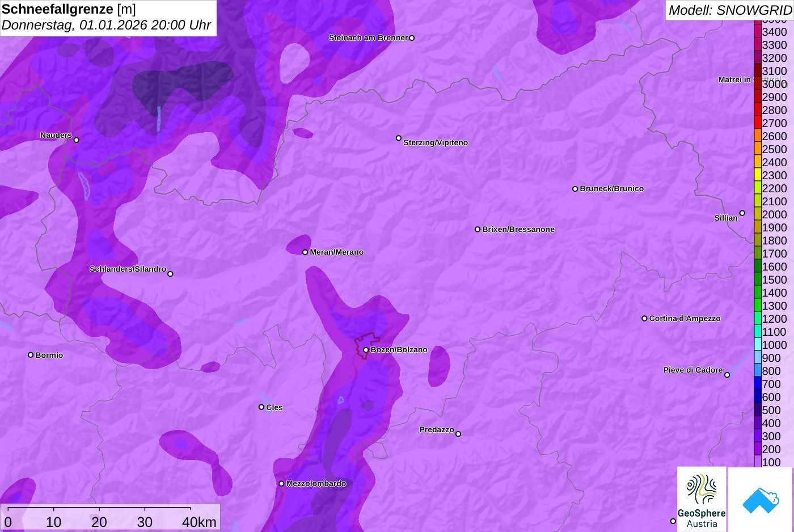
Task: Click the Mezzolombardo town label
Action: pyautogui.click(x=316, y=484)
